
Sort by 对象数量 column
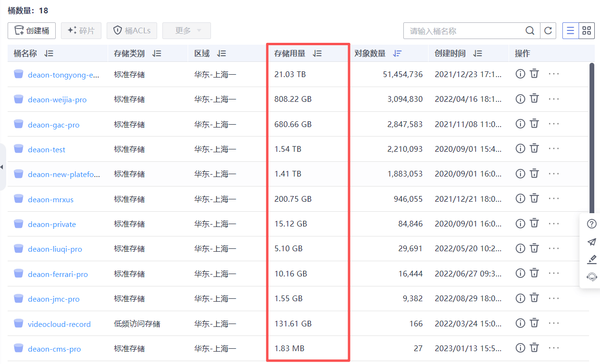coord(397,54)
